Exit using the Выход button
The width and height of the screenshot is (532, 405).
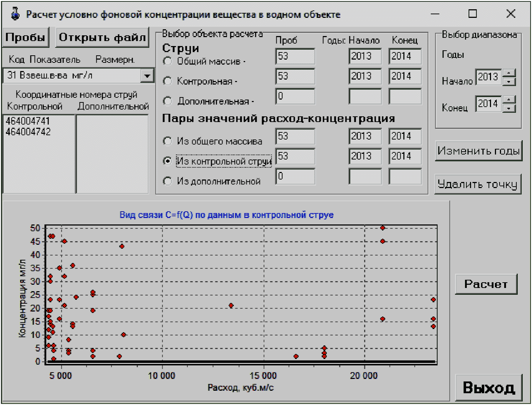tap(489, 388)
